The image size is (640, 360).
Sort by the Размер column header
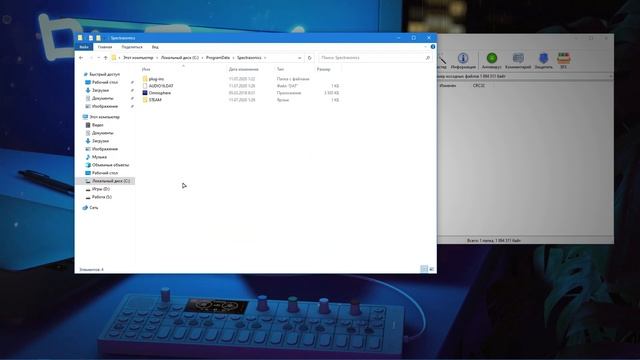[323, 69]
